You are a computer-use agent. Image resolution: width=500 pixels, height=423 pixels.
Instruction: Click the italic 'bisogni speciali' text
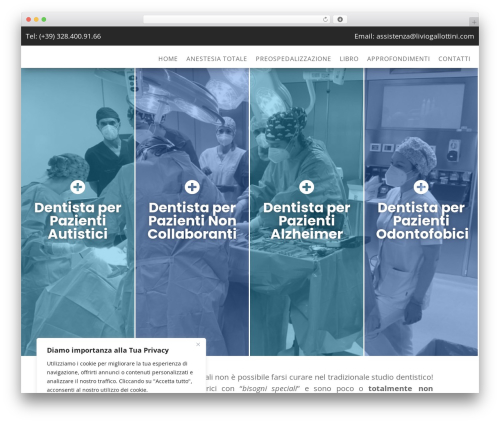(x=269, y=388)
